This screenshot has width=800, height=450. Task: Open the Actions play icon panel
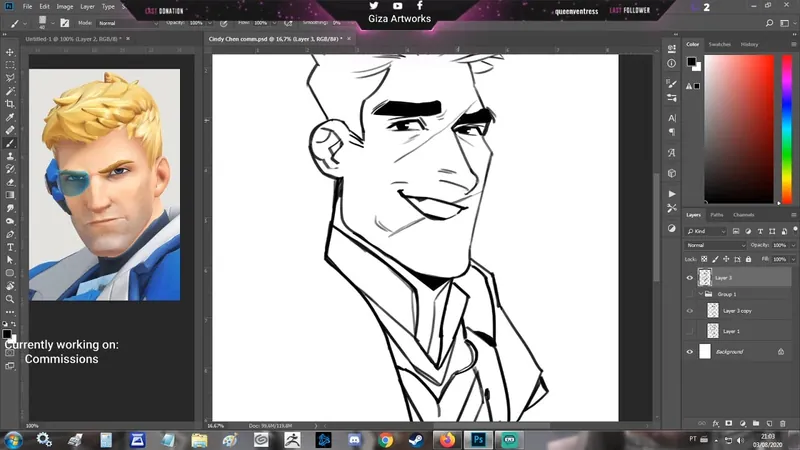pos(671,194)
